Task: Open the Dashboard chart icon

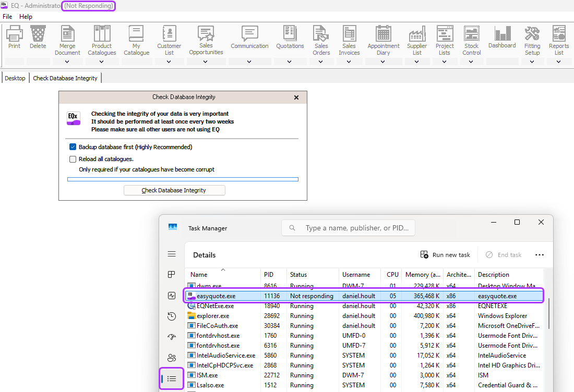Action: point(502,33)
